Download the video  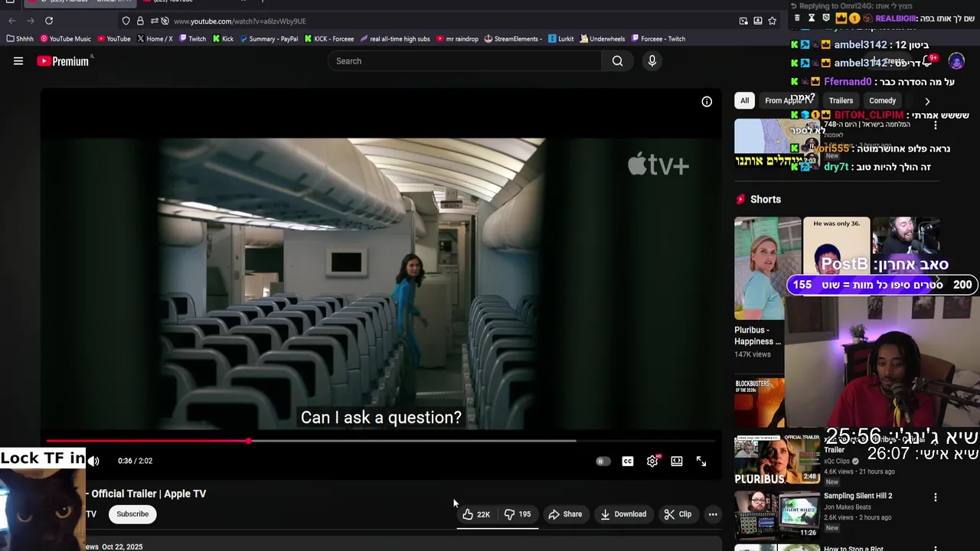pyautogui.click(x=622, y=514)
